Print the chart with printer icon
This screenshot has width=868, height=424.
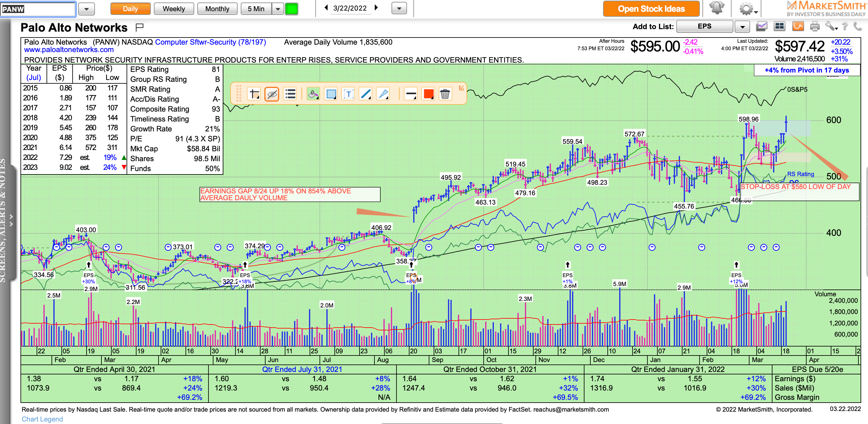tap(815, 26)
